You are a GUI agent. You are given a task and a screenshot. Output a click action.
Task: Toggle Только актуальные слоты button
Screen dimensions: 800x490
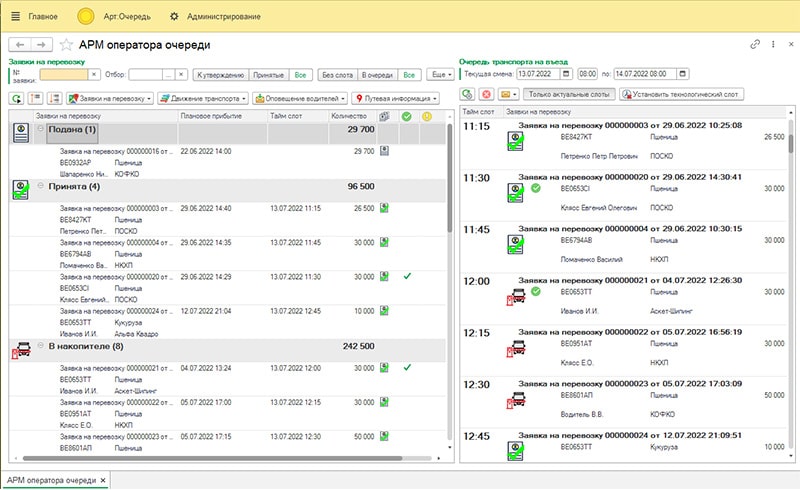point(569,94)
